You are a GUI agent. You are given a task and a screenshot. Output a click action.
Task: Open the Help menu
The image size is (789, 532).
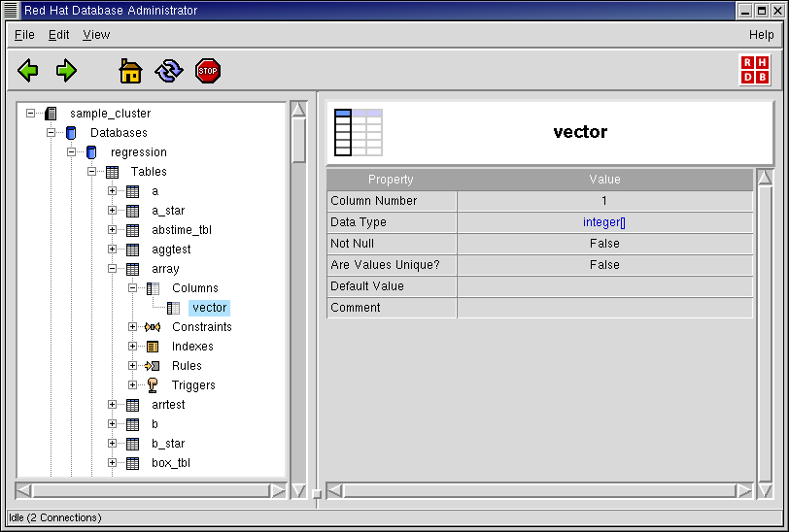(x=762, y=35)
